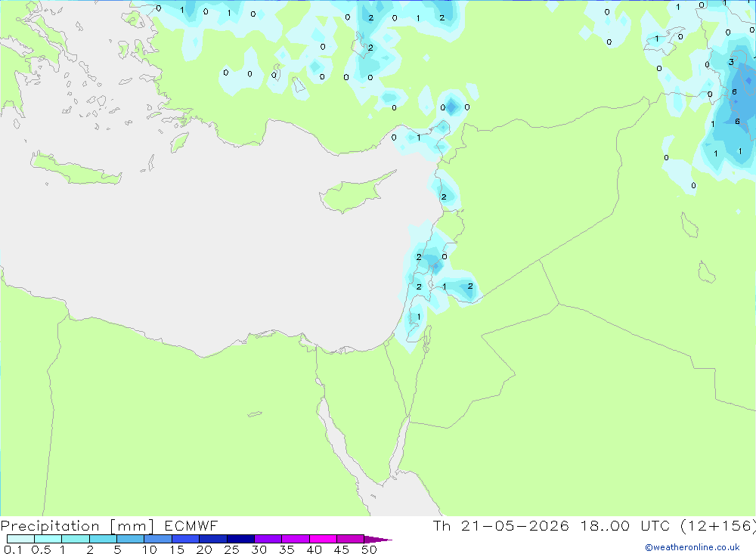Click the '25' legend scale label

pos(231,549)
